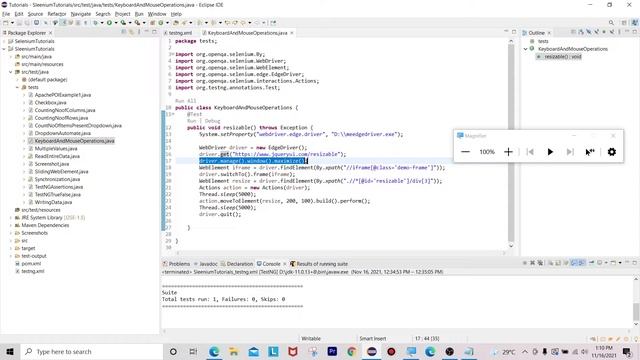The height and width of the screenshot is (360, 640).
Task: Select the Java perspective icon
Action: 635,23
